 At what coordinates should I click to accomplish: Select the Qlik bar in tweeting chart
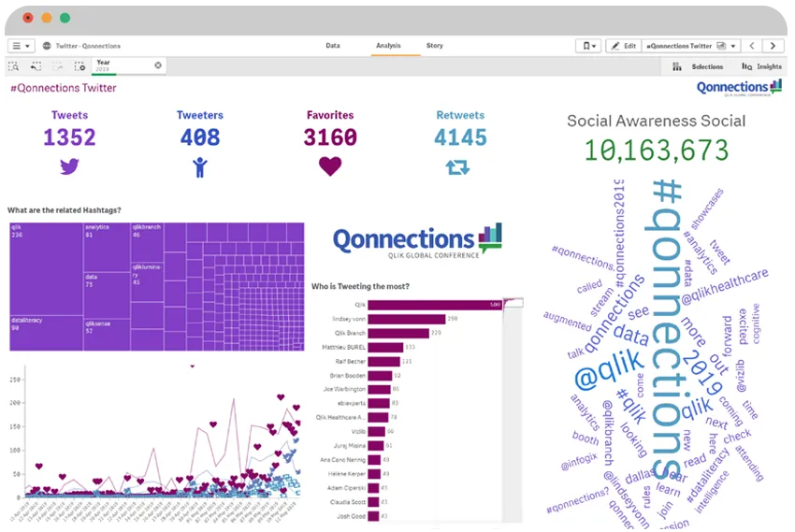pyautogui.click(x=435, y=305)
